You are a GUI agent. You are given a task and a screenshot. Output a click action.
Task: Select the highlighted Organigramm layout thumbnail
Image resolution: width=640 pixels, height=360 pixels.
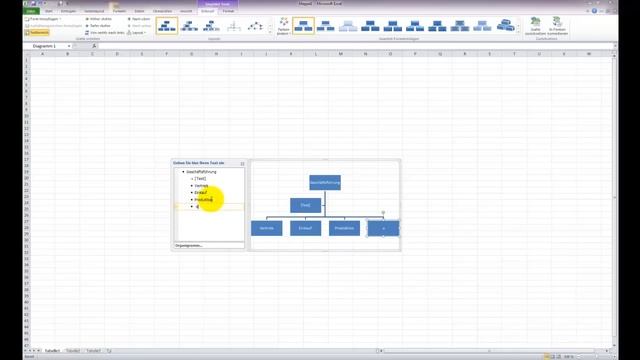tap(167, 26)
